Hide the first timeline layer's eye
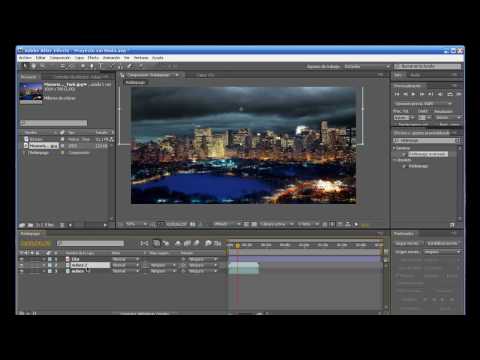Viewport: 480px width, 360px height. pyautogui.click(x=22, y=259)
